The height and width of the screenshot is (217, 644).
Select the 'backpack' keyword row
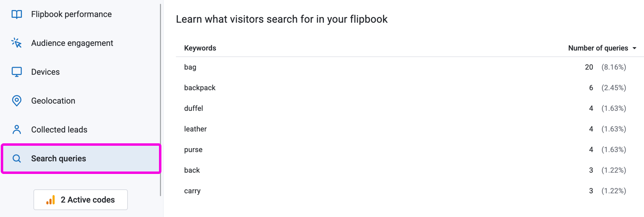click(x=410, y=88)
